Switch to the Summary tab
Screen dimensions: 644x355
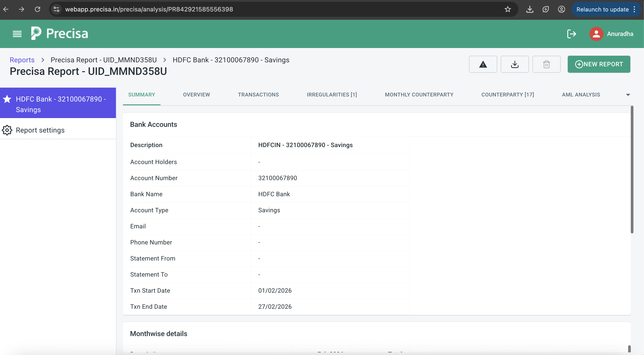pyautogui.click(x=141, y=95)
